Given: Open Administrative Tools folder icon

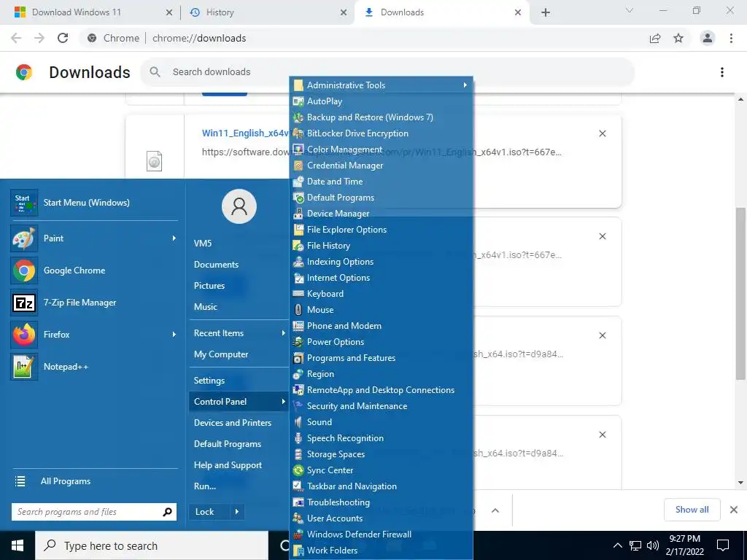Looking at the screenshot, I should tap(298, 85).
